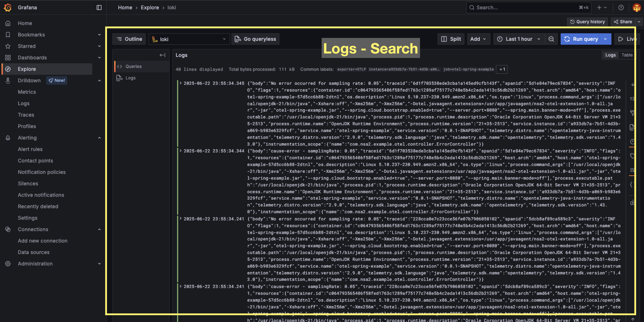Image resolution: width=644 pixels, height=322 pixels.
Task: Collapse the Drilldown section chevron
Action: click(99, 80)
